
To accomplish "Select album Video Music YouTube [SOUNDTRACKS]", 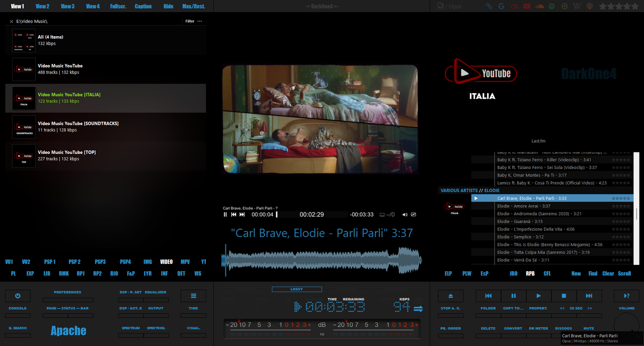I will (x=106, y=127).
